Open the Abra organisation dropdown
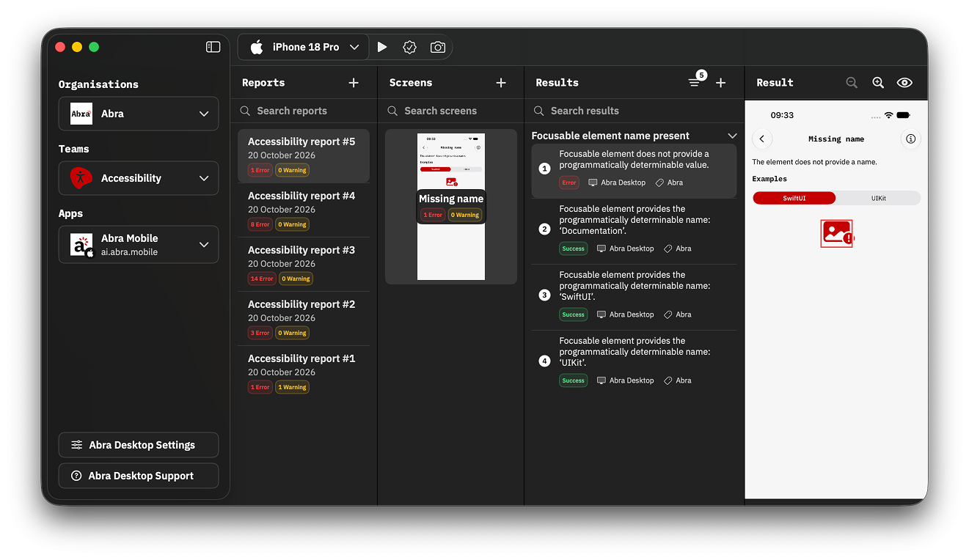The width and height of the screenshot is (969, 560). tap(139, 114)
